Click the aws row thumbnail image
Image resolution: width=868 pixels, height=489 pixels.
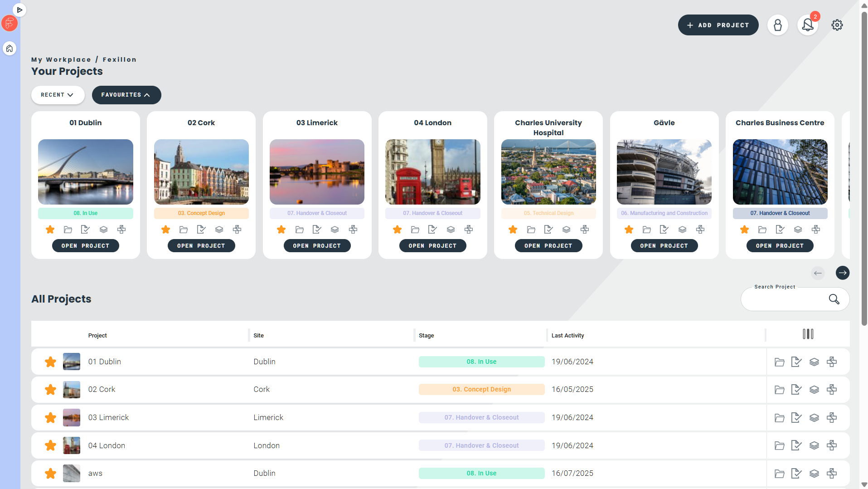[72, 474]
